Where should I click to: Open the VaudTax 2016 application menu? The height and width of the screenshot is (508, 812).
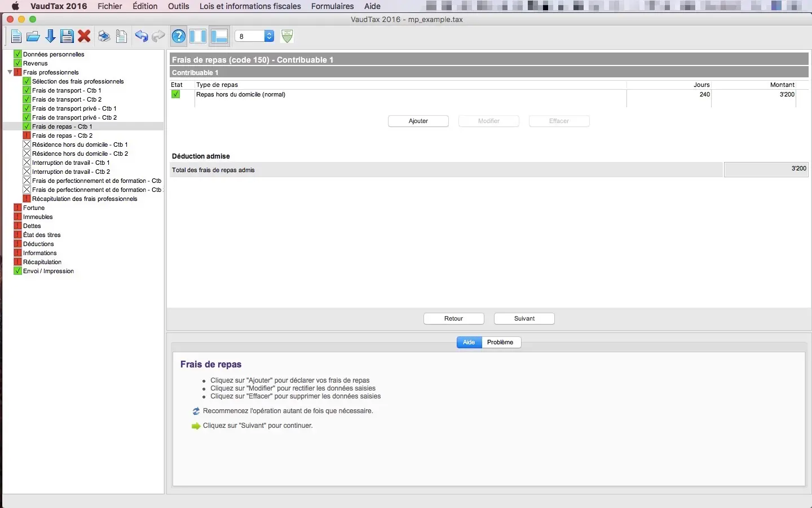coord(59,6)
